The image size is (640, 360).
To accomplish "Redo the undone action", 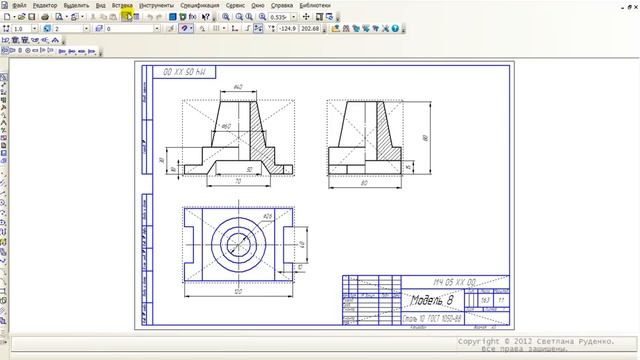I will click(x=159, y=17).
